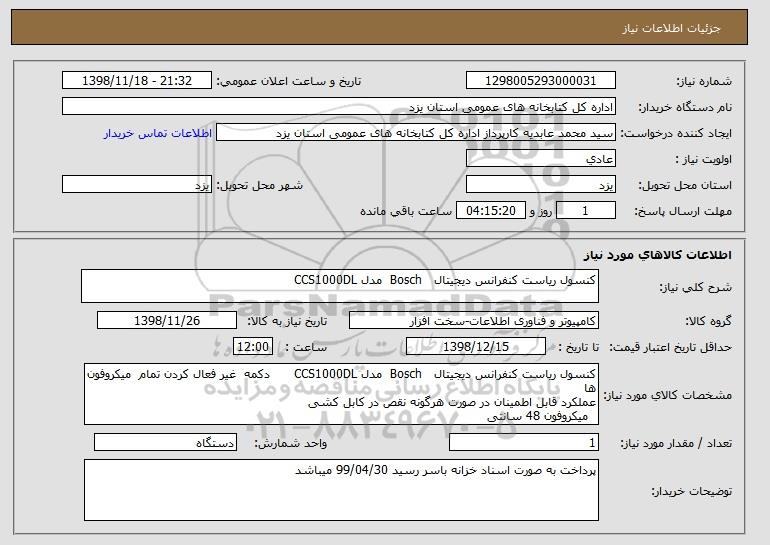The image size is (770, 545).
Task: Click the میکروفون 48 سانتی text line
Action: [538, 416]
